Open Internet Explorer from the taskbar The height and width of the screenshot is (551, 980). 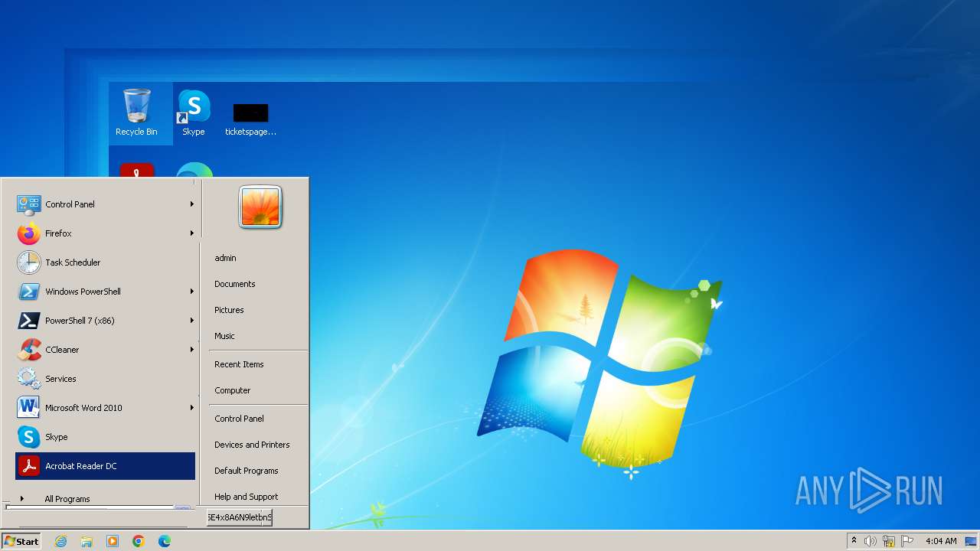coord(60,541)
